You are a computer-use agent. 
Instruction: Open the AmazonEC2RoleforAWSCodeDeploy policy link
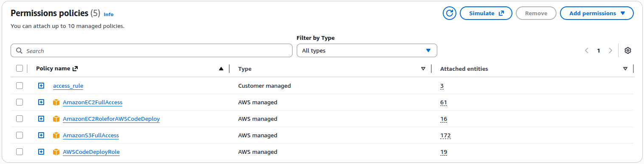[x=111, y=119]
